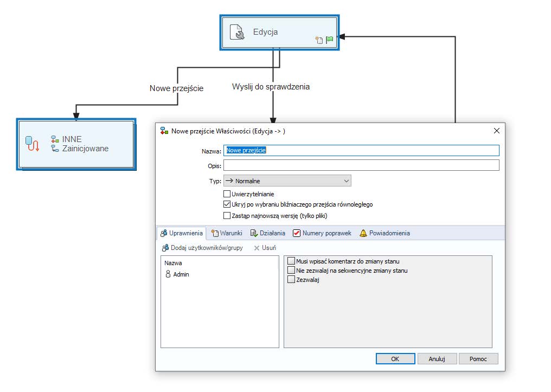The image size is (551, 392).
Task: Click the red loop icon in INNE Zainicjowane state
Action: [32, 145]
